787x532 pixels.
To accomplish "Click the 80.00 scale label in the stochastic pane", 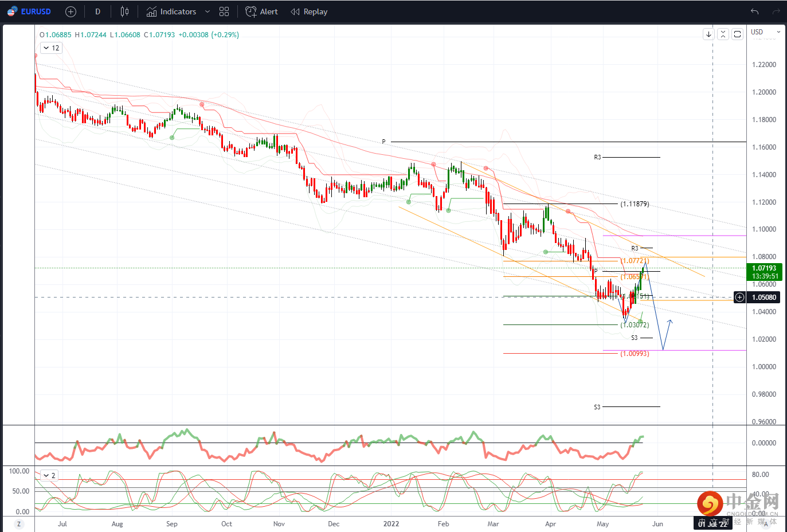I will (760, 474).
